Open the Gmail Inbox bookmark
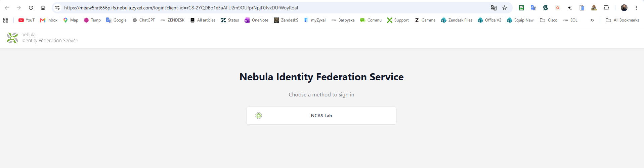The height and width of the screenshot is (168, 644). point(49,20)
